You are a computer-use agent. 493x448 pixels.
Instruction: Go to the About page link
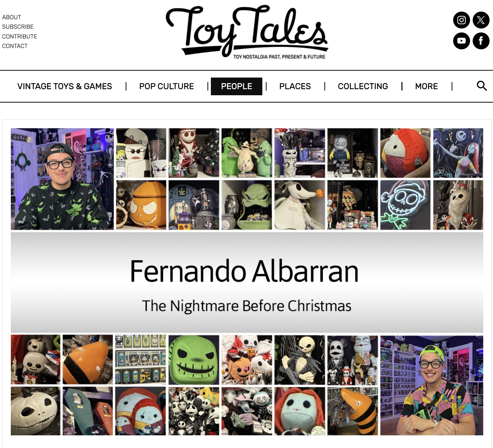12,17
